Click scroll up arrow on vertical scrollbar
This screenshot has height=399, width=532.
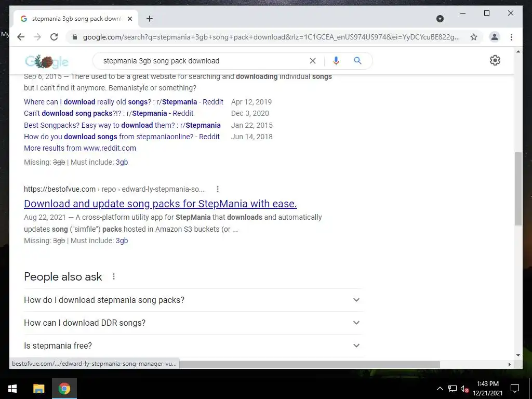coord(518,51)
